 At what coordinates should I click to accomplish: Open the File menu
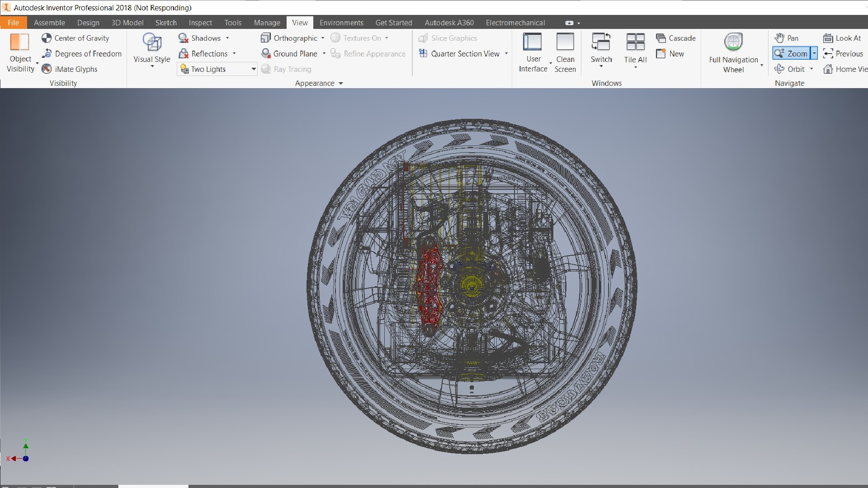pos(13,23)
